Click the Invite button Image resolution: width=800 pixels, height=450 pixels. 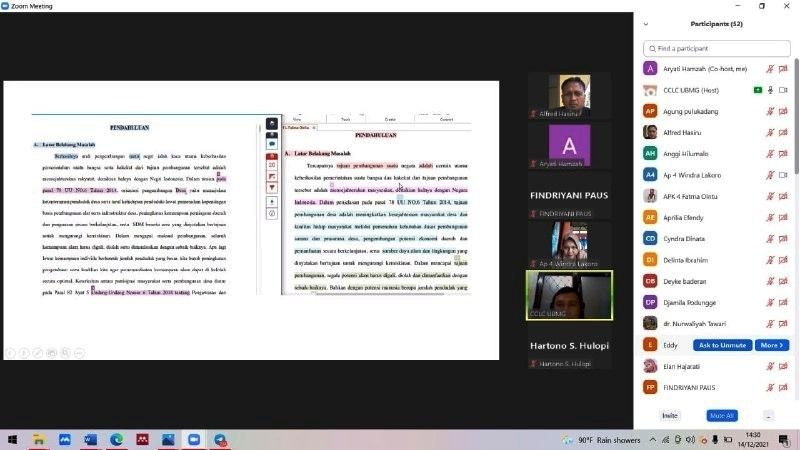coord(670,415)
